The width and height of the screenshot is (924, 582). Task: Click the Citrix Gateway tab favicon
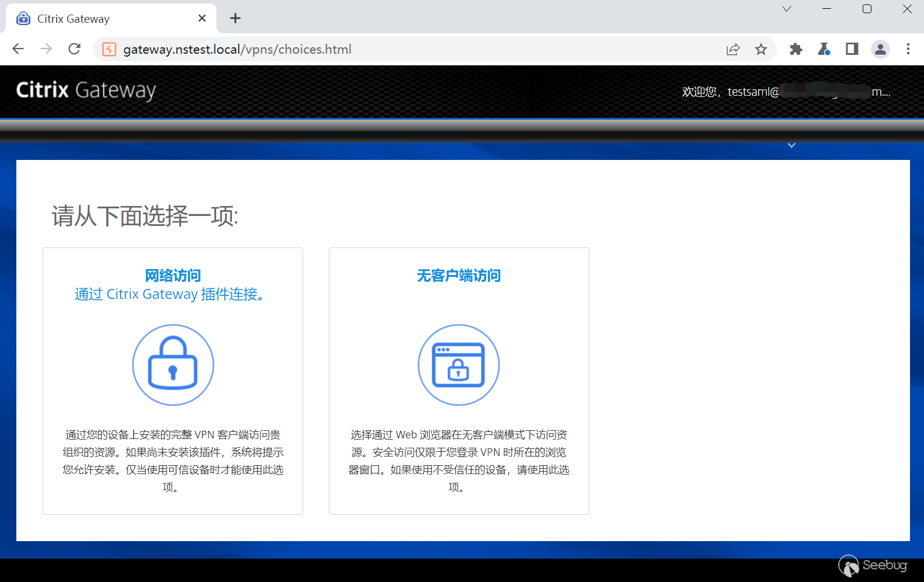click(x=23, y=18)
